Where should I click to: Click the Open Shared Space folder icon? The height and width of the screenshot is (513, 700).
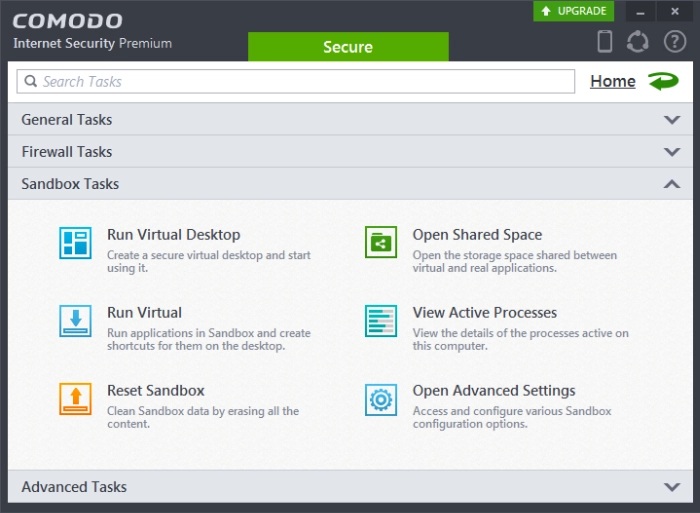pyautogui.click(x=381, y=242)
